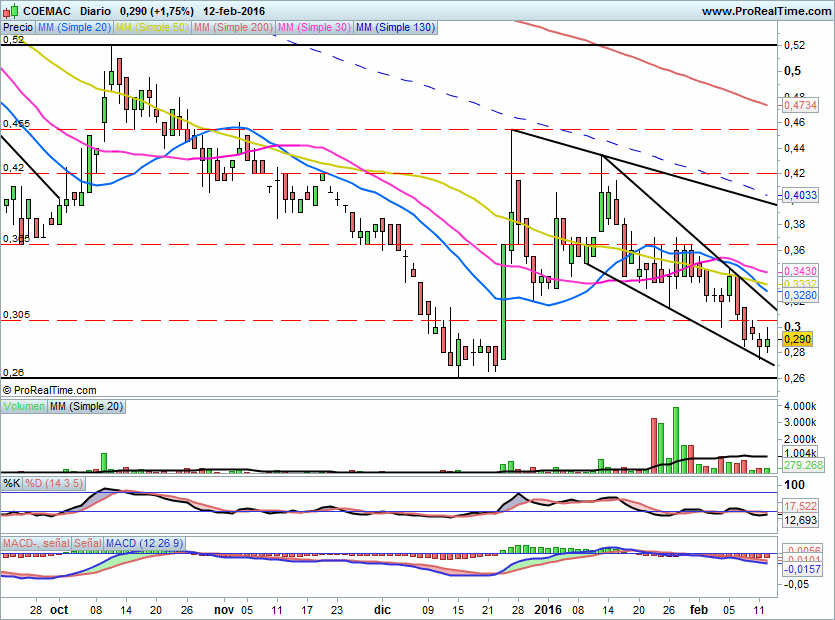Click the 0,365 level label
Image resolution: width=835 pixels, height=620 pixels.
point(16,239)
